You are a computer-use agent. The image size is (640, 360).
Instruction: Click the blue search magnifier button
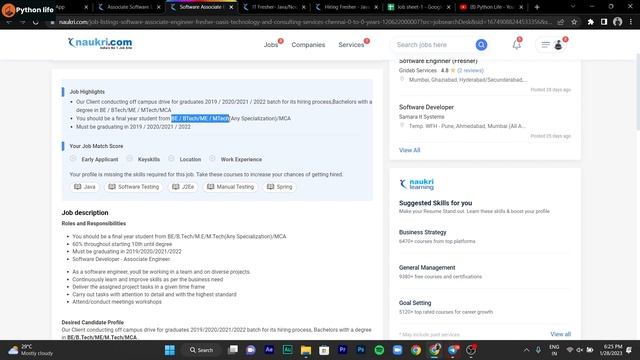481,45
